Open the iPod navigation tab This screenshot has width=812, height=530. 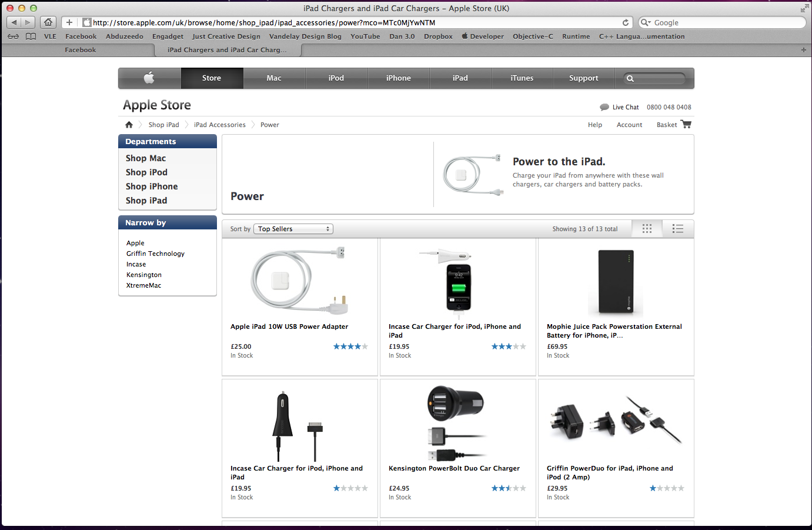[x=336, y=78]
